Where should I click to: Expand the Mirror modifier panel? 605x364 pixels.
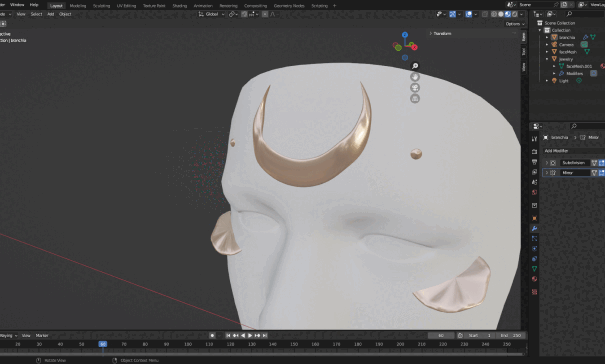click(x=547, y=173)
